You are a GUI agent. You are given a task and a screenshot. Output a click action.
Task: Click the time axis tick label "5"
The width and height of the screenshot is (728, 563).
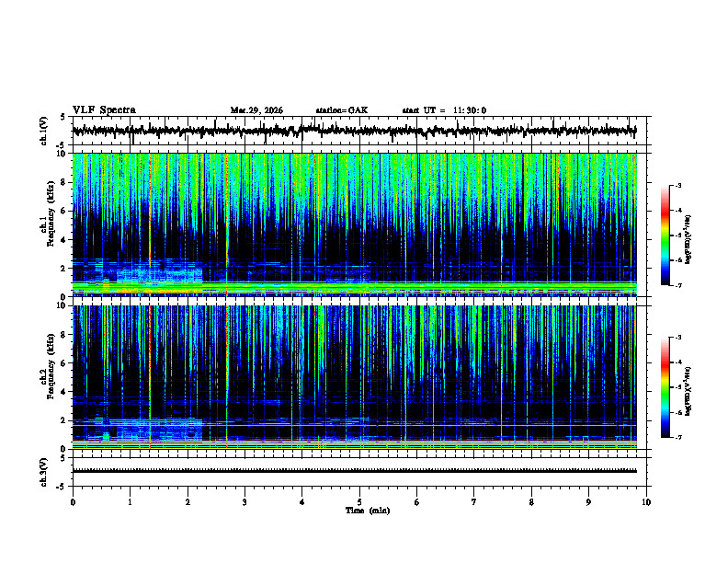click(359, 502)
